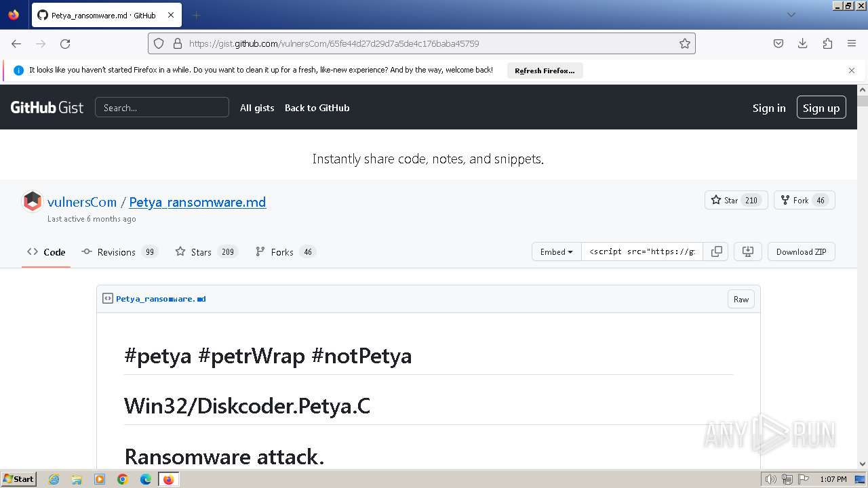This screenshot has width=868, height=488.
Task: Open the Firefox downloads arrow icon
Action: coord(803,43)
